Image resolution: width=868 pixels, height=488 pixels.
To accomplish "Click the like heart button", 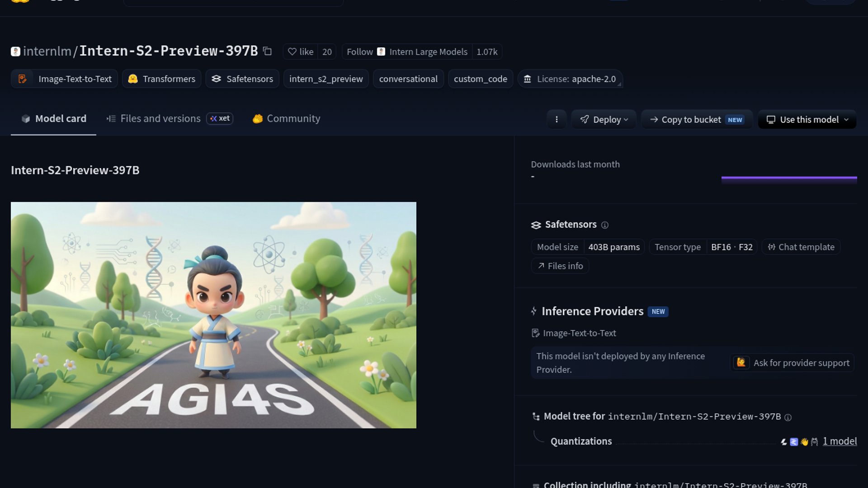I will tap(301, 52).
